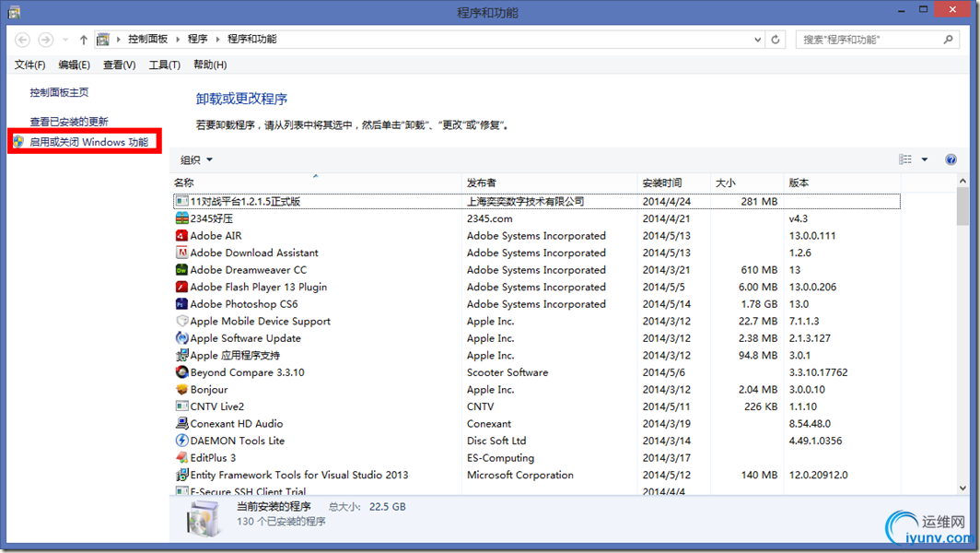This screenshot has width=980, height=553.
Task: Select the EditPlus 3 icon
Action: 181,458
